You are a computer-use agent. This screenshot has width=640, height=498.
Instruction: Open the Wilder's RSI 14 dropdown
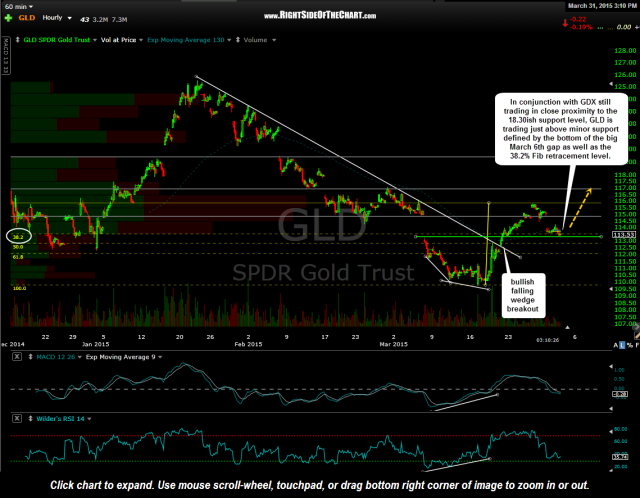coord(89,419)
